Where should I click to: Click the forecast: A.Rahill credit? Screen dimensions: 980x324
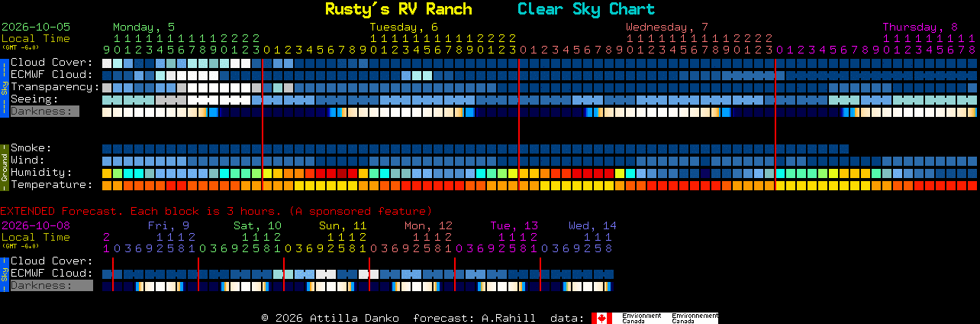pyautogui.click(x=474, y=318)
